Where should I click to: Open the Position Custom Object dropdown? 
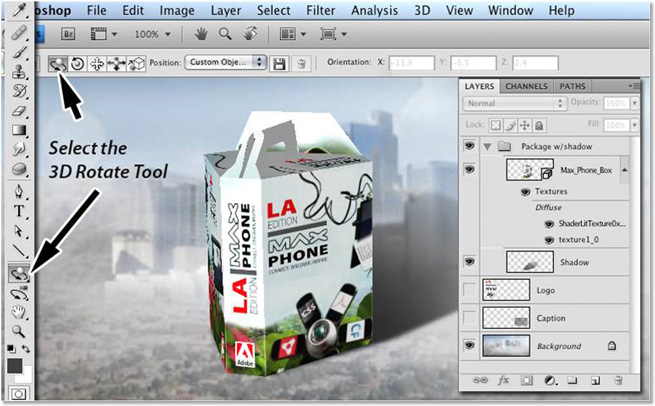coord(226,62)
